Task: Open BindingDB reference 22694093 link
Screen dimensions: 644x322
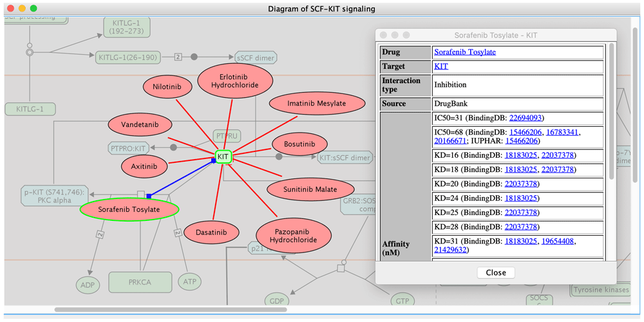Action: coord(526,118)
